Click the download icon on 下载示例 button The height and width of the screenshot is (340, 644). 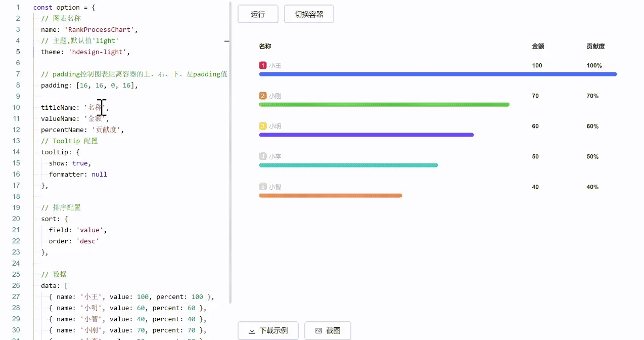pos(252,330)
